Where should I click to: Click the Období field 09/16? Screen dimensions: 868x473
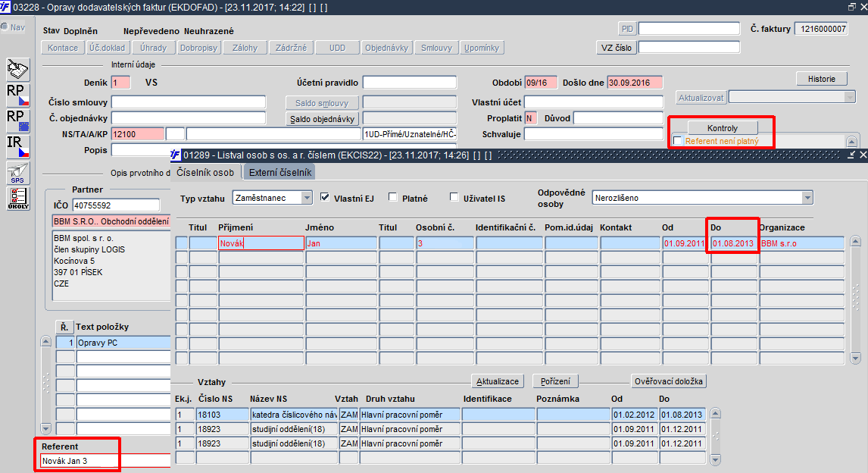541,83
